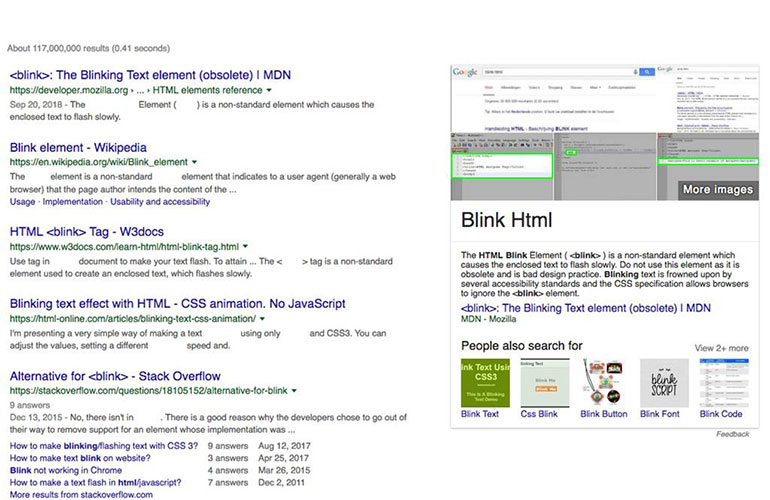The image size is (770, 500).
Task: Click the Feedback link below knowledge panel
Action: [733, 434]
